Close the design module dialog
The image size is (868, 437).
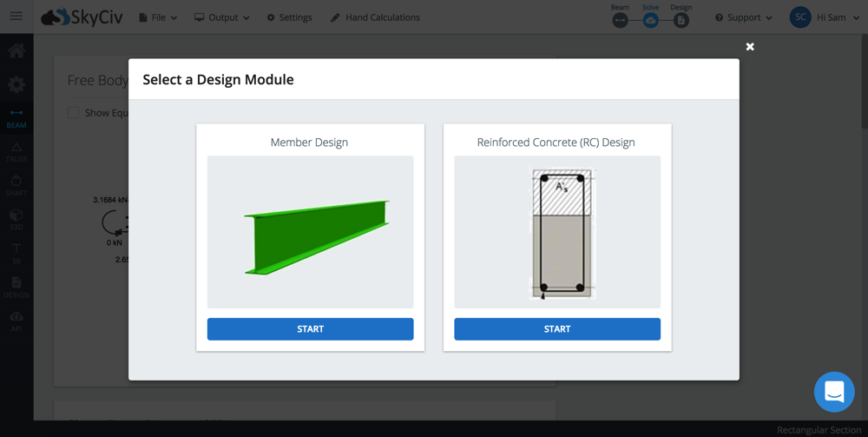pyautogui.click(x=750, y=47)
